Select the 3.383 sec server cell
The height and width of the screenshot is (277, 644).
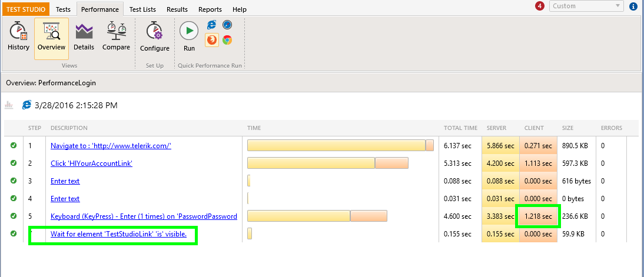coord(500,216)
